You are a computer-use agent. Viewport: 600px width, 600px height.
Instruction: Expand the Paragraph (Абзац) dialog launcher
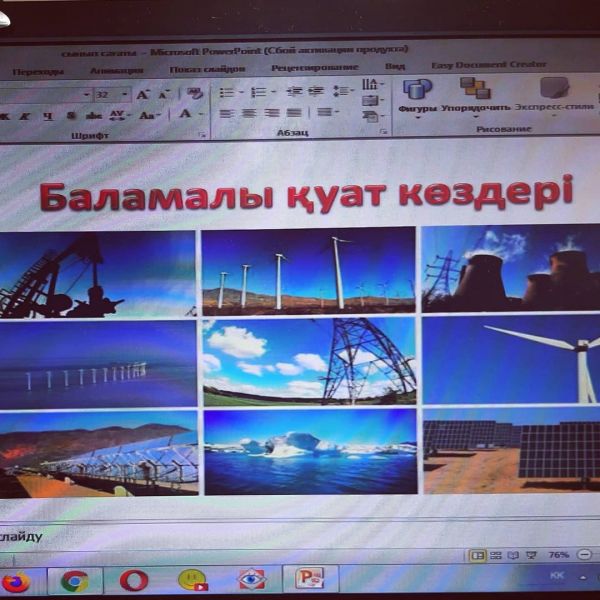383,133
